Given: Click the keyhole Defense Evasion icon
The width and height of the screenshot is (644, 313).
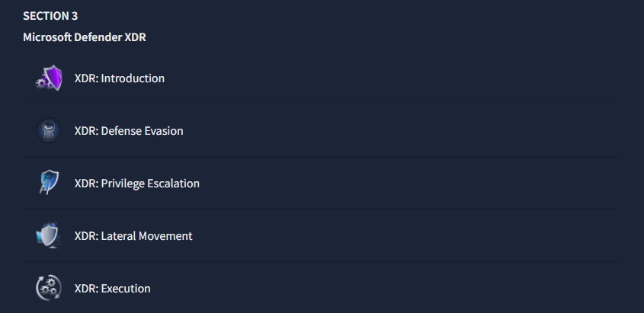Looking at the screenshot, I should tap(49, 130).
